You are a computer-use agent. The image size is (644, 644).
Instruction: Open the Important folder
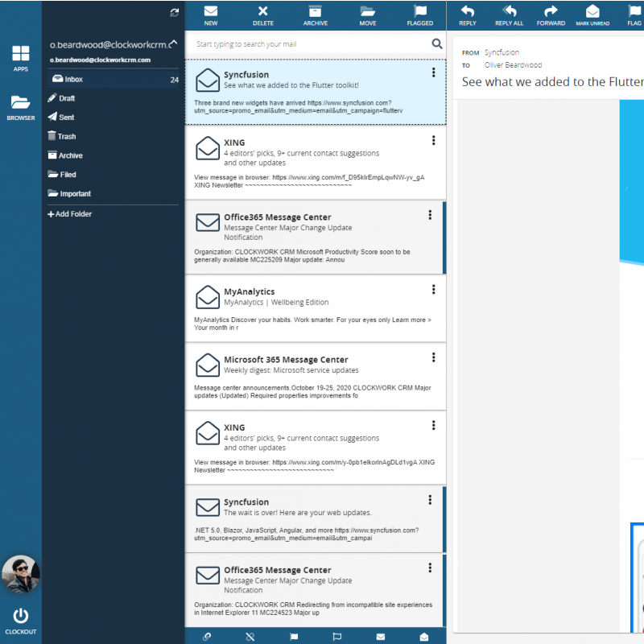click(x=69, y=193)
